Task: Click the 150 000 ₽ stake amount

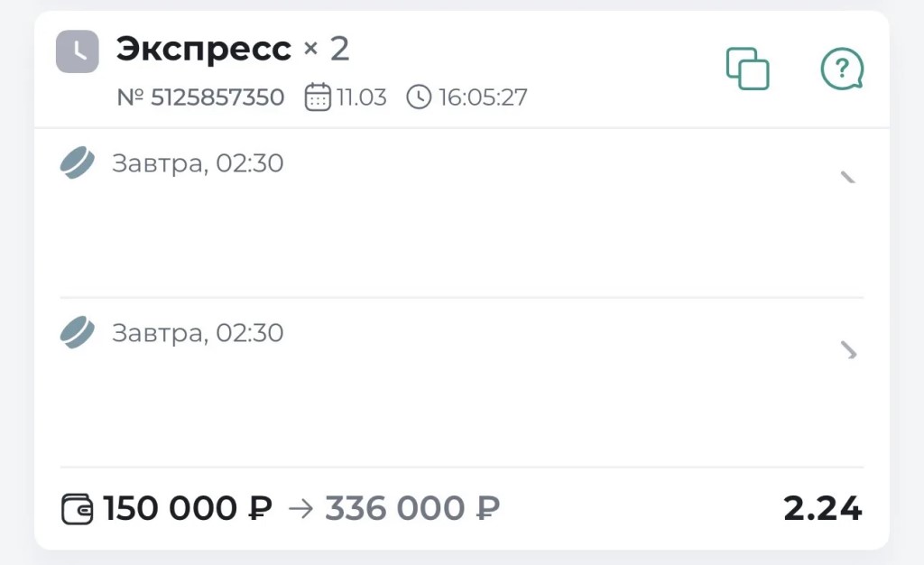Action: 188,509
